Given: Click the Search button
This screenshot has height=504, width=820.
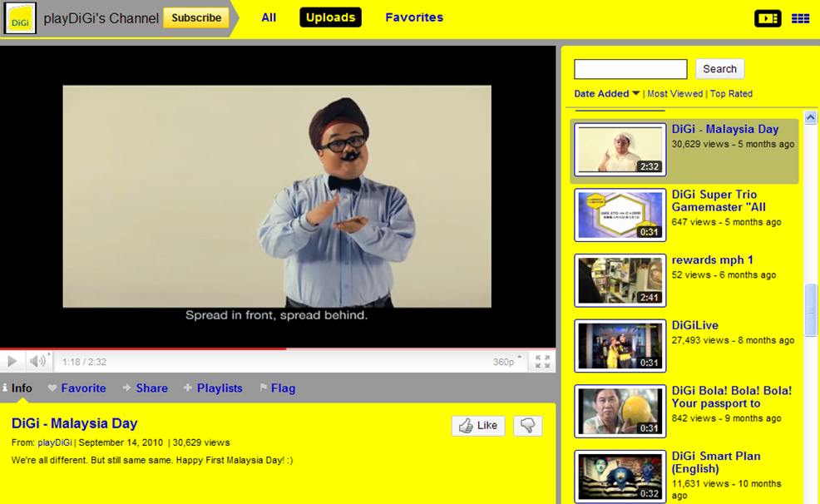Looking at the screenshot, I should (x=719, y=69).
